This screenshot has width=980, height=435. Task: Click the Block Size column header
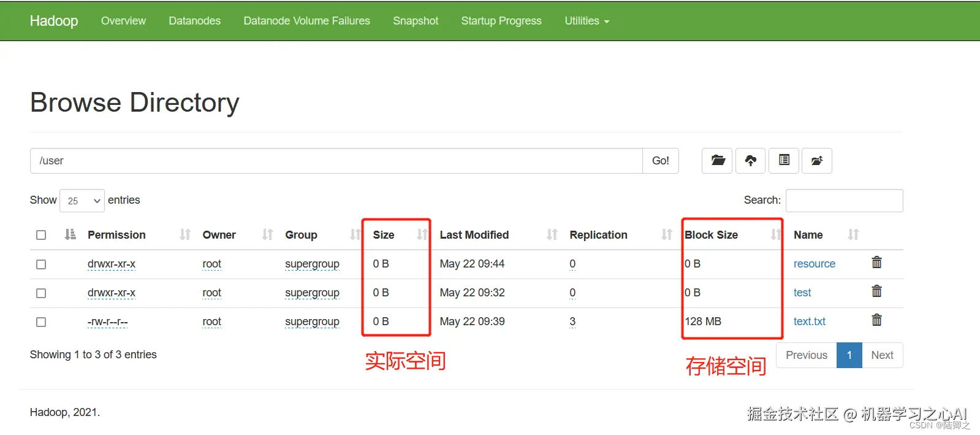pyautogui.click(x=711, y=235)
